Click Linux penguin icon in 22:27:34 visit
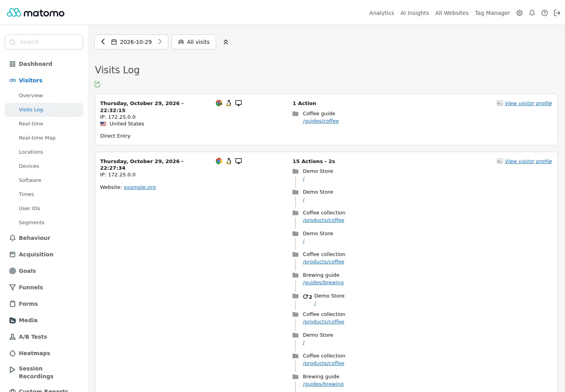Screen dimensions: 565x392 229,161
